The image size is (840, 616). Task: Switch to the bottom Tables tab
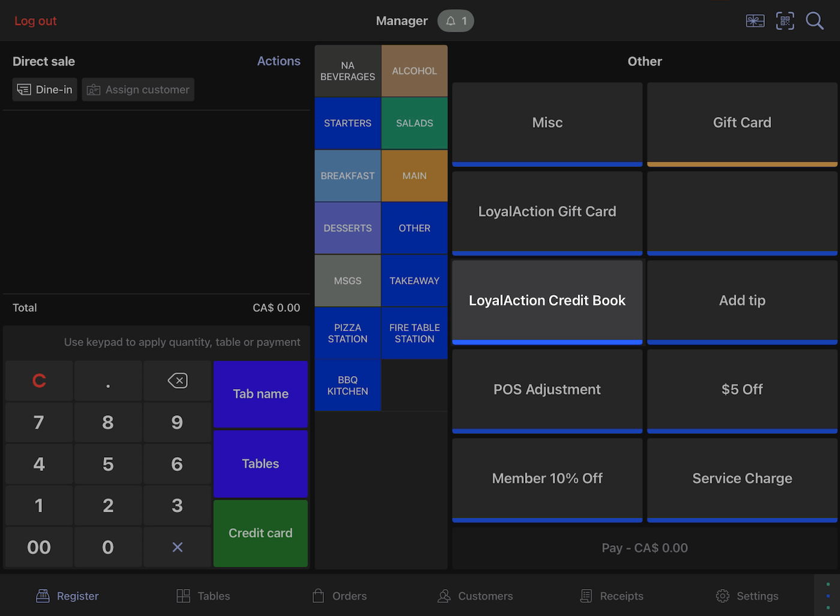pyautogui.click(x=203, y=596)
